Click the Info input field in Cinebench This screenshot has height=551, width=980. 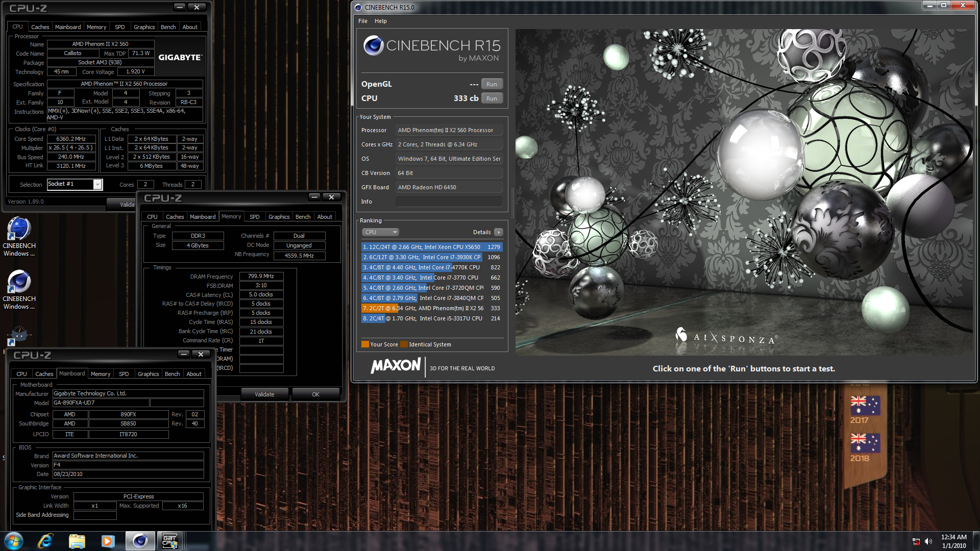click(x=449, y=202)
